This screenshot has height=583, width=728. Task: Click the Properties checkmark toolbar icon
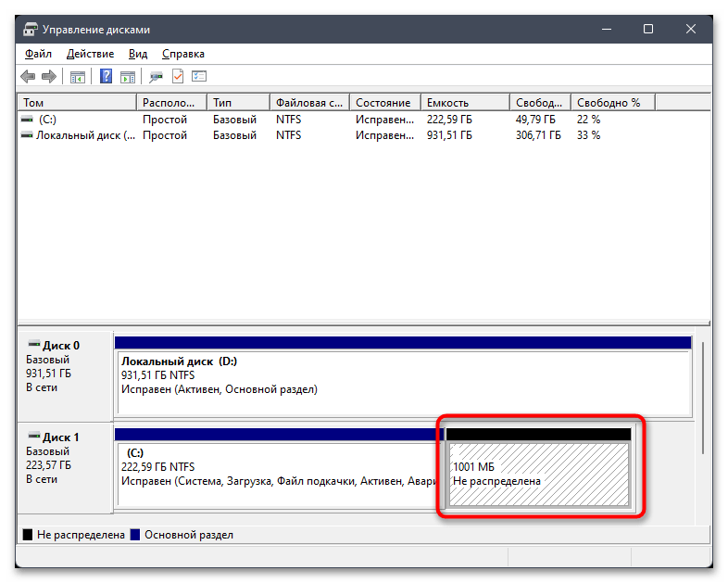point(178,76)
